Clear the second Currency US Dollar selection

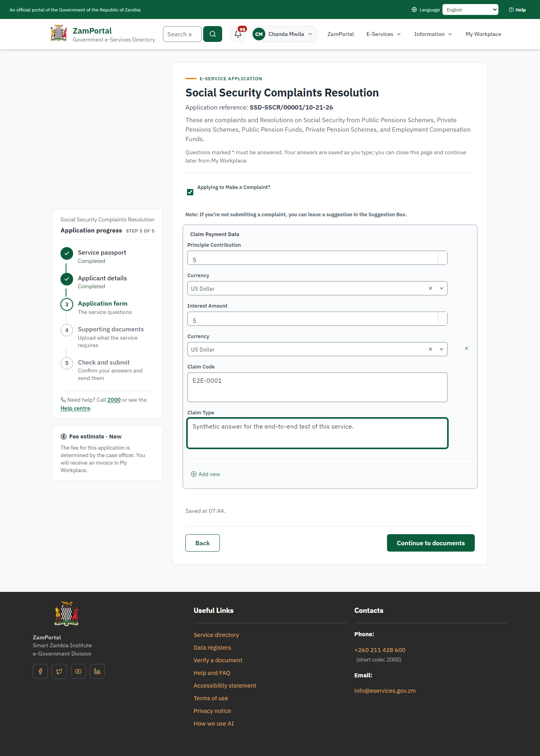click(430, 349)
